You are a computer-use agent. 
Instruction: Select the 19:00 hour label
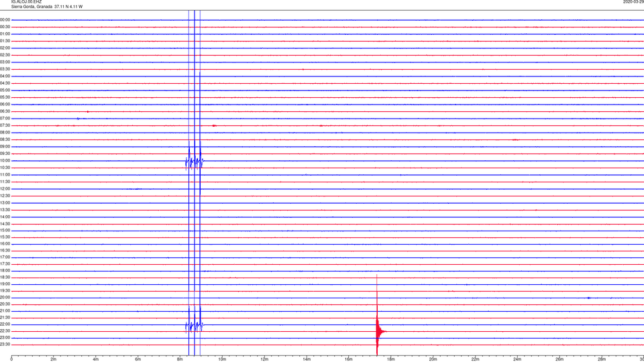pyautogui.click(x=5, y=284)
